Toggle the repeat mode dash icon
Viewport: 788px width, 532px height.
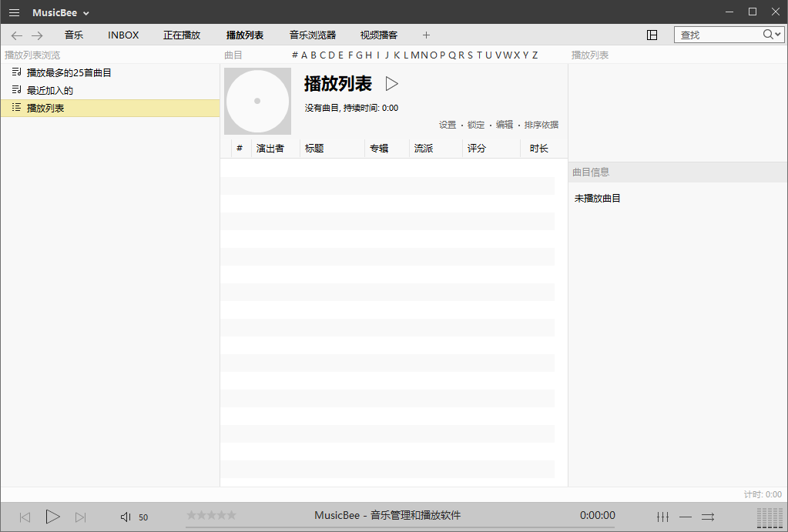tap(686, 517)
